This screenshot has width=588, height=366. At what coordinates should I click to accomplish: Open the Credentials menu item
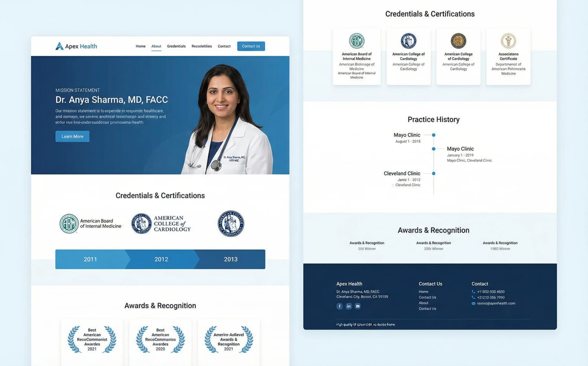point(176,46)
